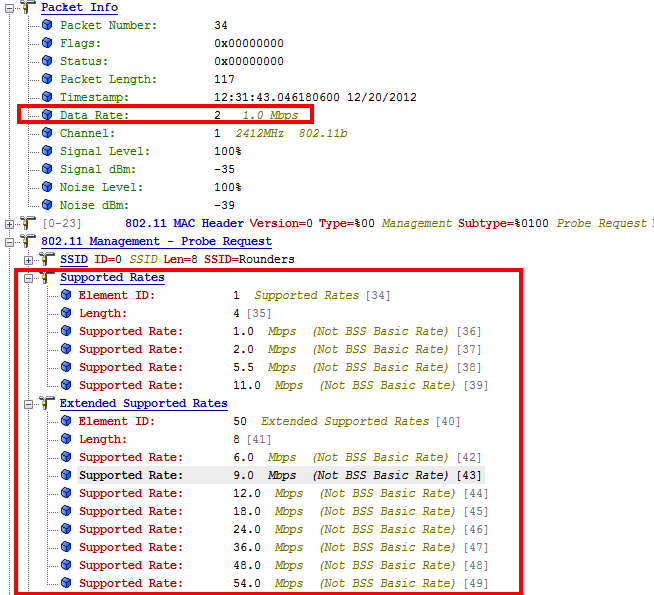Click the cube icon beside Data Rate
The width and height of the screenshot is (654, 595).
47,115
